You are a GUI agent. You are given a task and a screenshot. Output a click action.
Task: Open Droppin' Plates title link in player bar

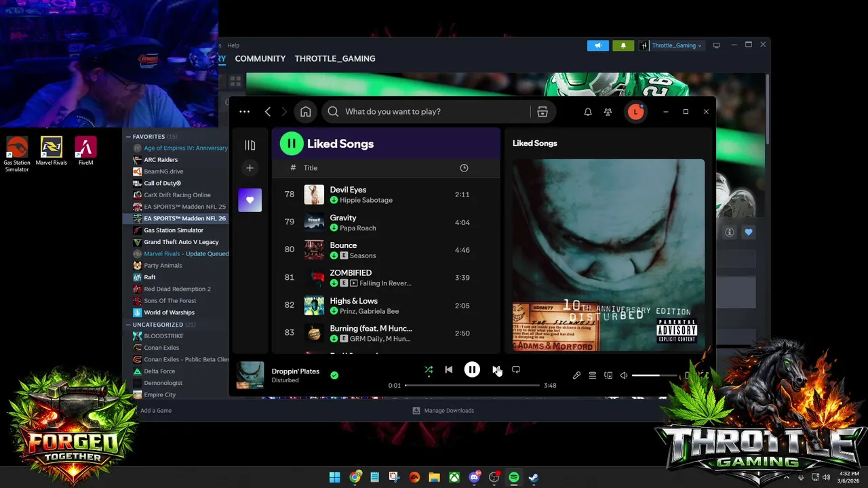[296, 371]
